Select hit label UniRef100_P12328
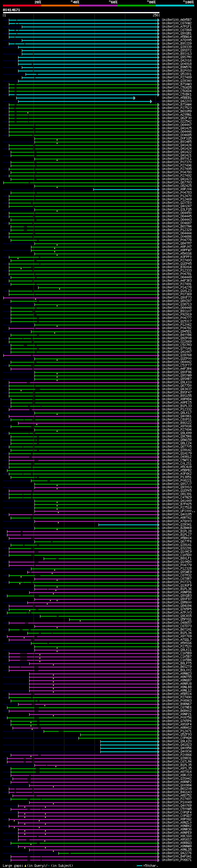The height and width of the screenshot is (868, 197). (177, 568)
